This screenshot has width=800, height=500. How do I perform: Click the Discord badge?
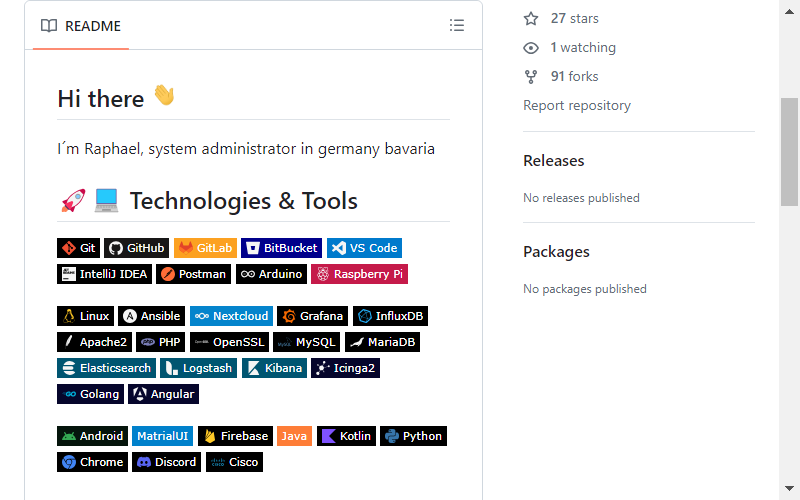coord(166,462)
